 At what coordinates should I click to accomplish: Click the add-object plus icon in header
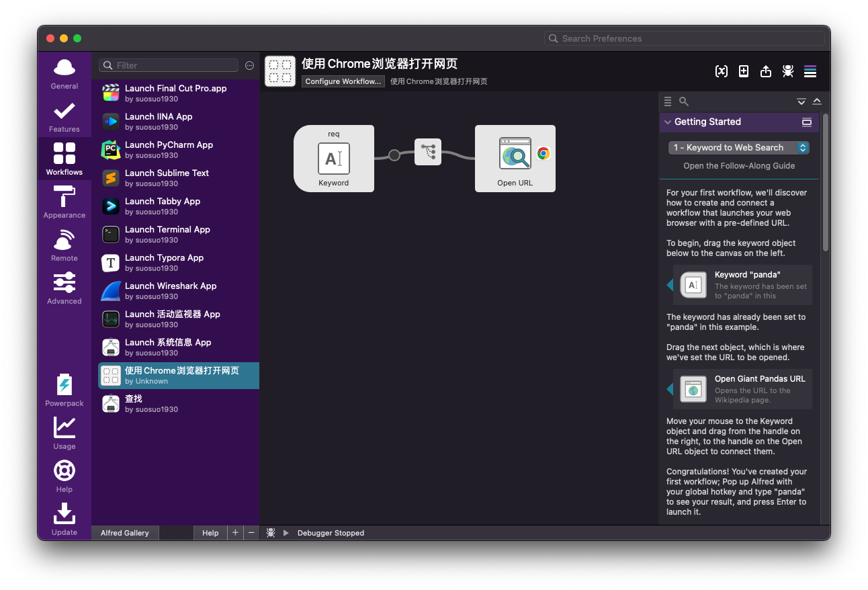744,71
